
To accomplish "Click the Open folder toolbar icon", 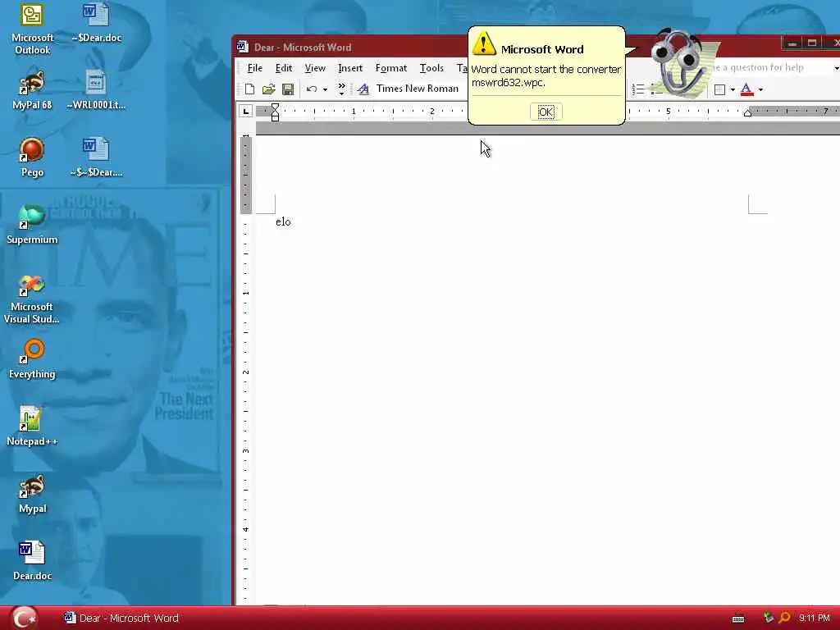I will pyautogui.click(x=268, y=89).
